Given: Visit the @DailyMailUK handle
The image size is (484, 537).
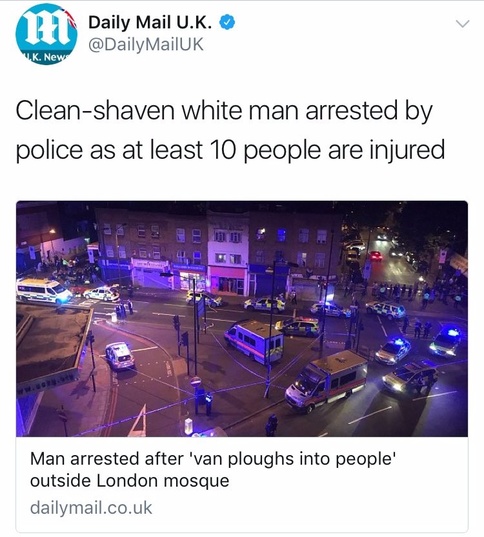Looking at the screenshot, I should point(146,45).
